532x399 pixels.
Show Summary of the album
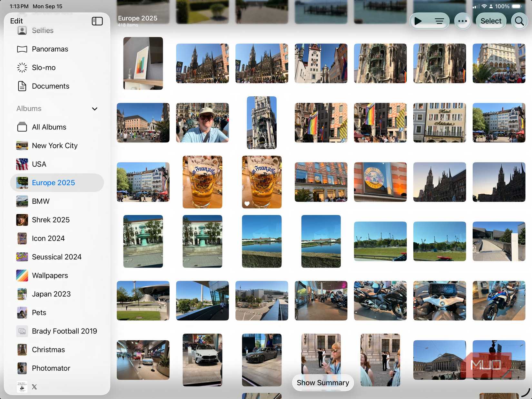(x=322, y=383)
